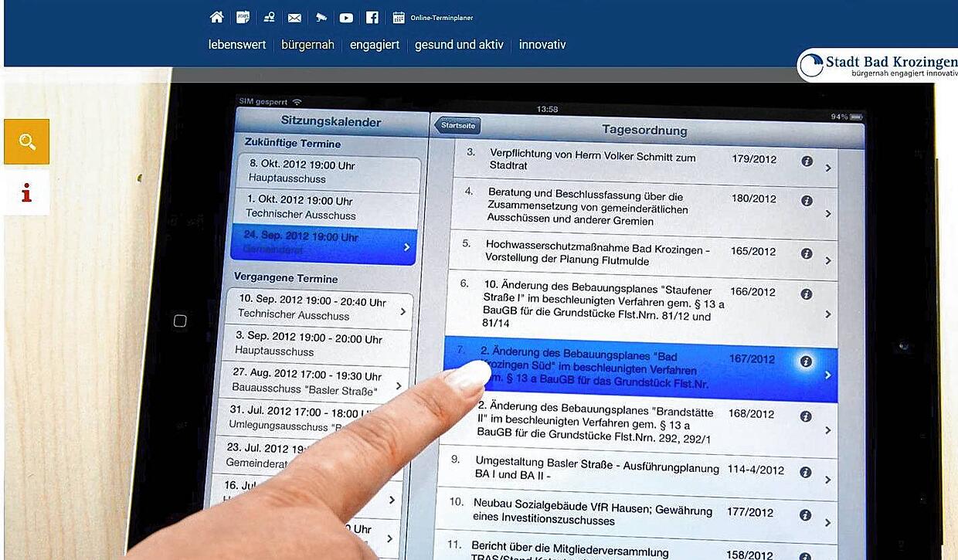Open the yellow search button
This screenshot has height=560, width=958.
pyautogui.click(x=27, y=141)
